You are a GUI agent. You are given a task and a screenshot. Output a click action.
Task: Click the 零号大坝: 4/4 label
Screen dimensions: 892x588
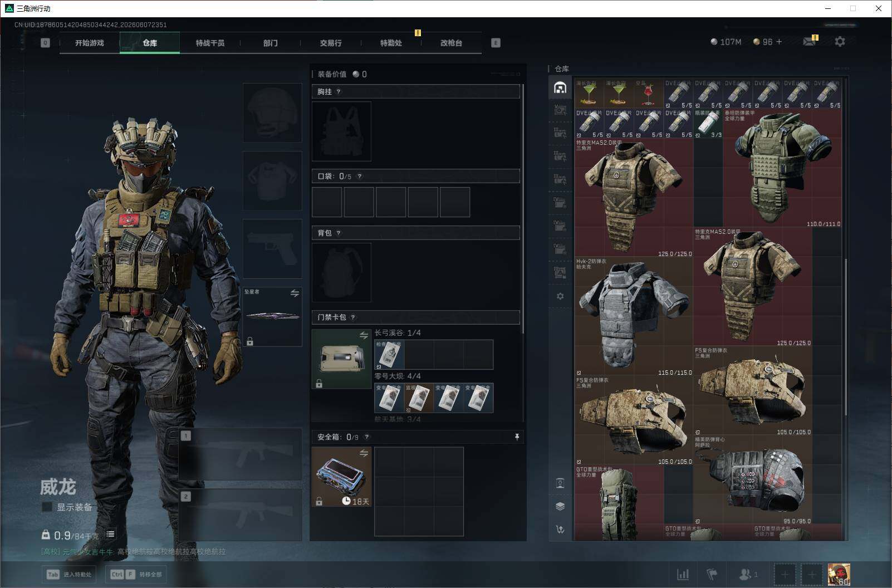point(398,376)
